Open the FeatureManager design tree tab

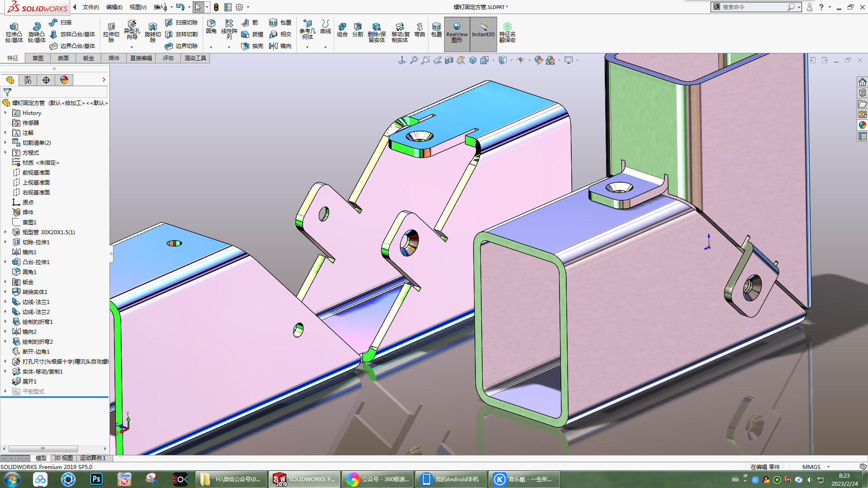(10, 80)
